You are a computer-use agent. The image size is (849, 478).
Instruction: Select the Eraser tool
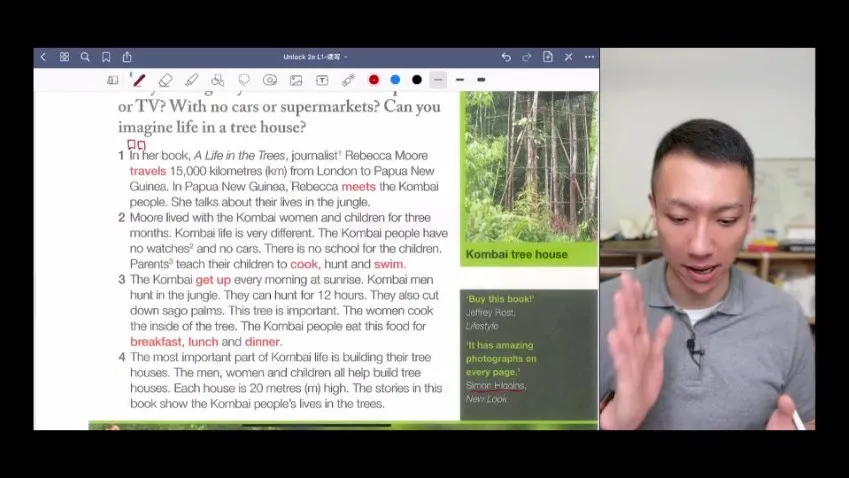[x=165, y=80]
